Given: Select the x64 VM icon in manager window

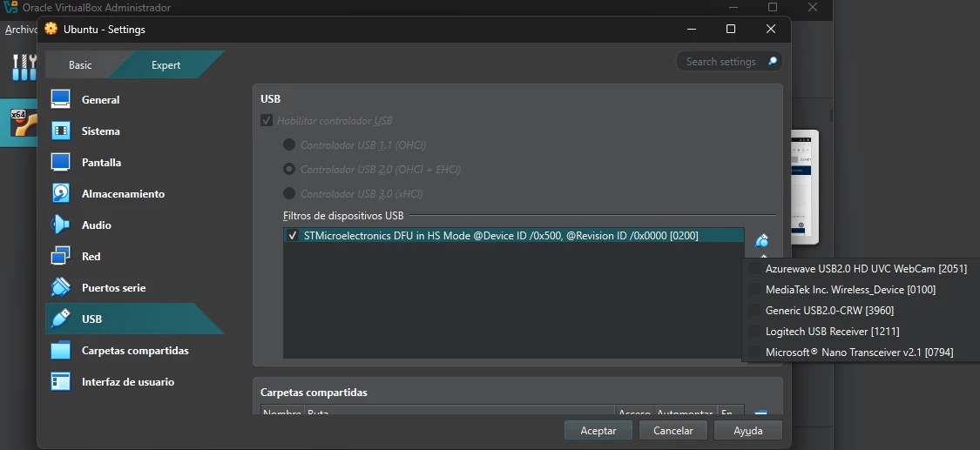Looking at the screenshot, I should (x=24, y=123).
